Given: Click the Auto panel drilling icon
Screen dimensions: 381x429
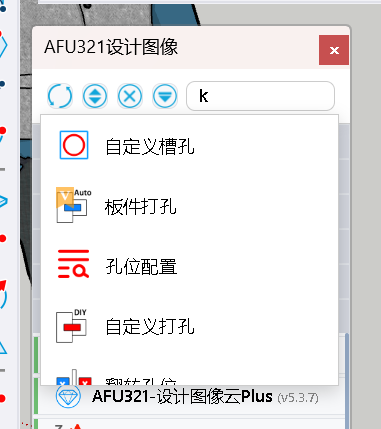Looking at the screenshot, I should click(x=74, y=205).
